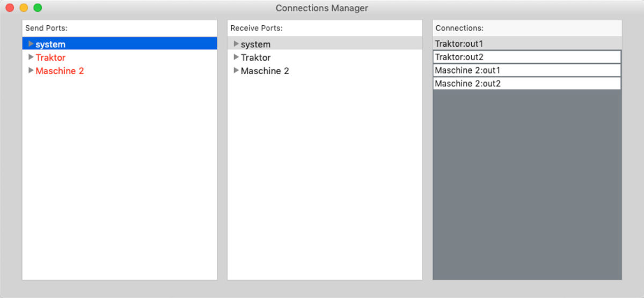Viewport: 644px width, 298px height.
Task: Select red Traktor entry in Send Ports
Action: pos(50,57)
